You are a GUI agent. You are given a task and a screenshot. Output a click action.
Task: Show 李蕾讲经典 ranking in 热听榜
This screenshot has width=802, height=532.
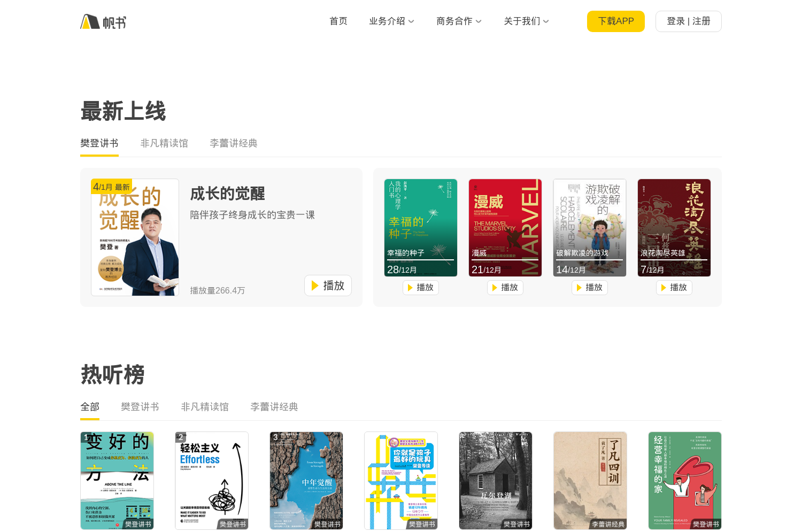pos(274,407)
